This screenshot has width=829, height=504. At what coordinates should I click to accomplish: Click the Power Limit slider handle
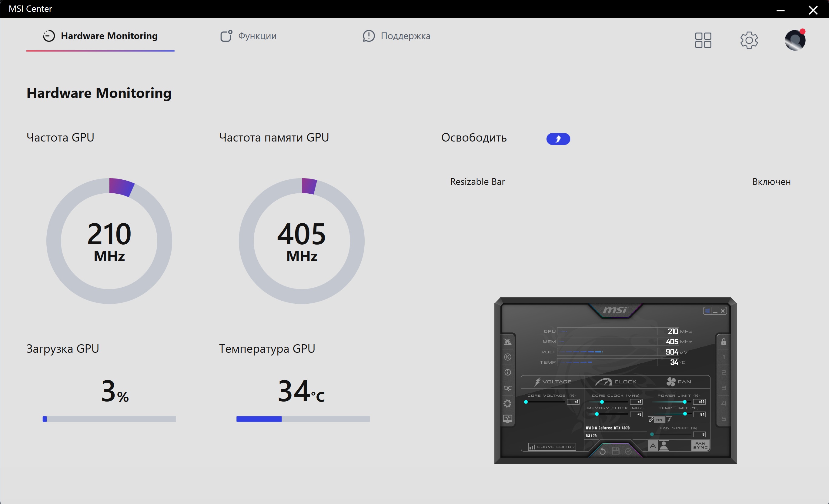click(684, 402)
